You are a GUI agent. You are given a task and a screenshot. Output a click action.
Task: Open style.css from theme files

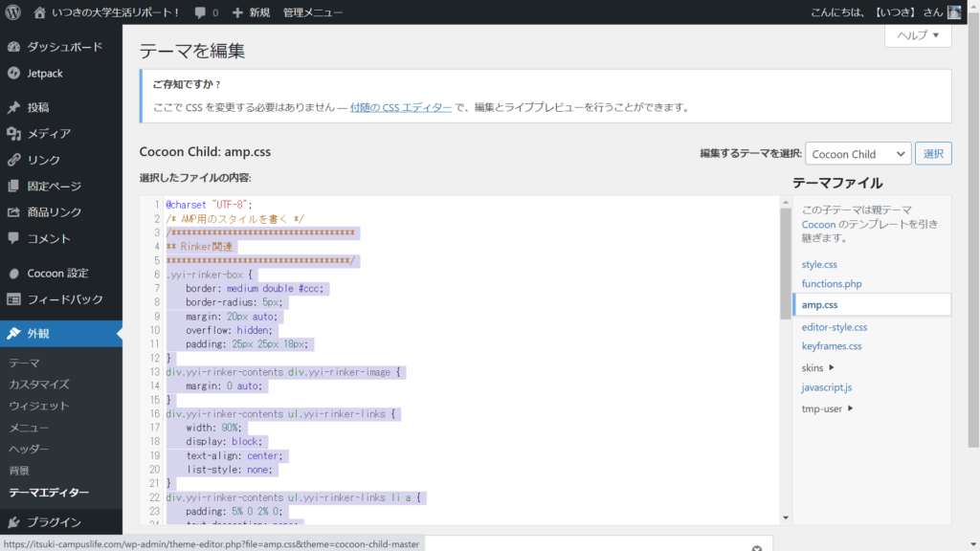(x=819, y=264)
